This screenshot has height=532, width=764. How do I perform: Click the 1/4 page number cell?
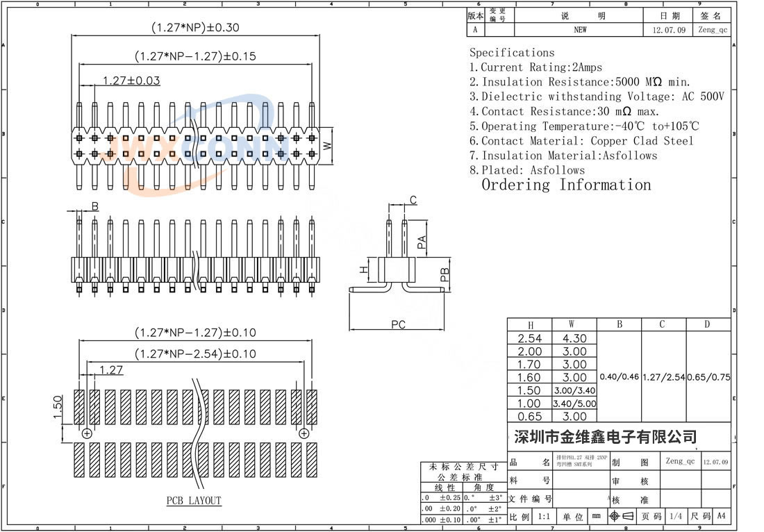674,517
